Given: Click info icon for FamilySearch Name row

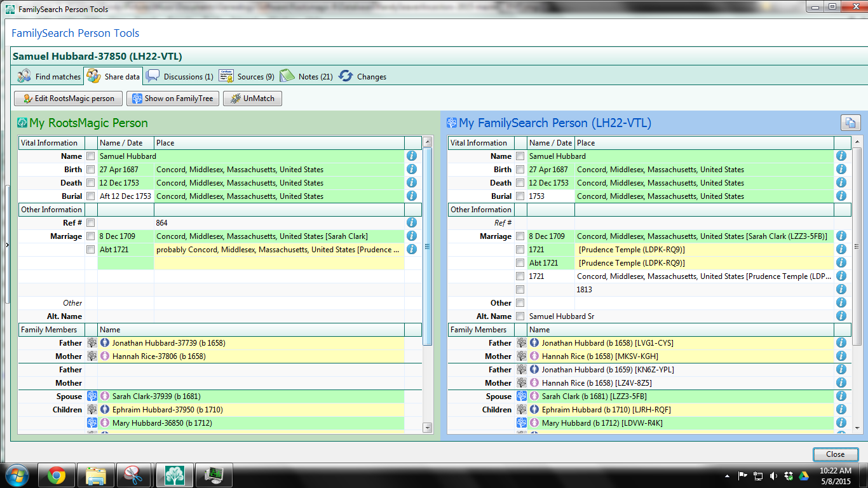Looking at the screenshot, I should click(x=841, y=156).
